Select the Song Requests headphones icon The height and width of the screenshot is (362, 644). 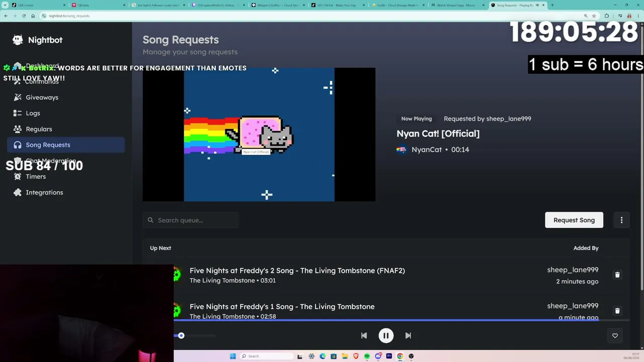tap(18, 145)
